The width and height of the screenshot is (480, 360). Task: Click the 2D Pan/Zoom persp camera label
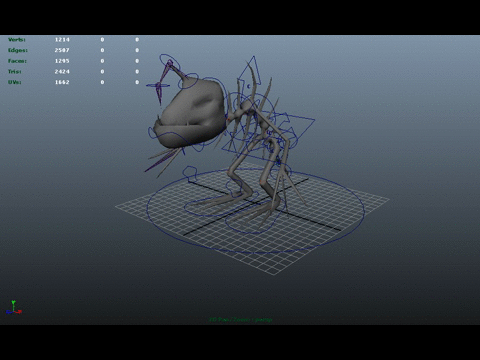pyautogui.click(x=241, y=320)
